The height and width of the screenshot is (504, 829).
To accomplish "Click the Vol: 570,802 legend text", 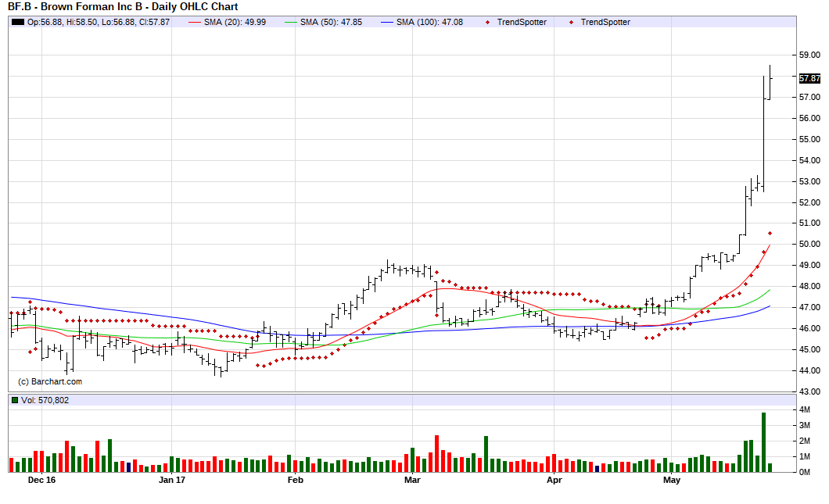I will tap(45, 400).
